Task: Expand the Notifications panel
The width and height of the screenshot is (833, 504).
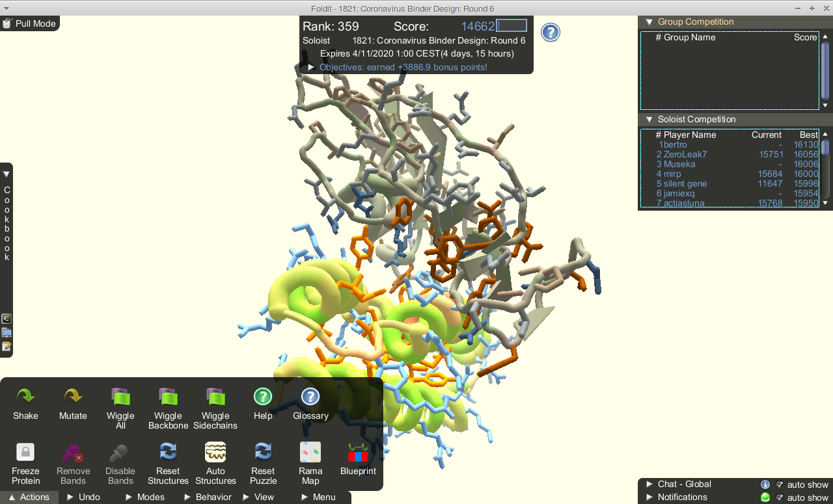Action: pos(649,497)
